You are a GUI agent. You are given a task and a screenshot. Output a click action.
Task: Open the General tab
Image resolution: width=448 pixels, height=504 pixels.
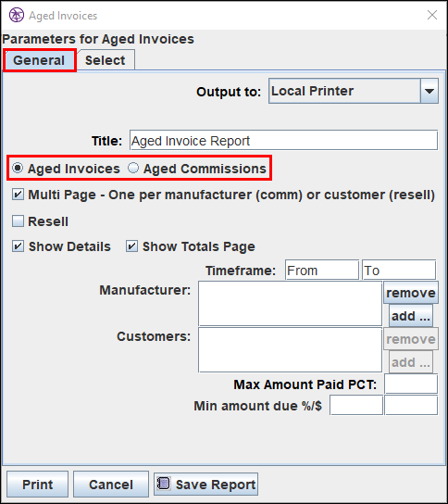pyautogui.click(x=39, y=60)
